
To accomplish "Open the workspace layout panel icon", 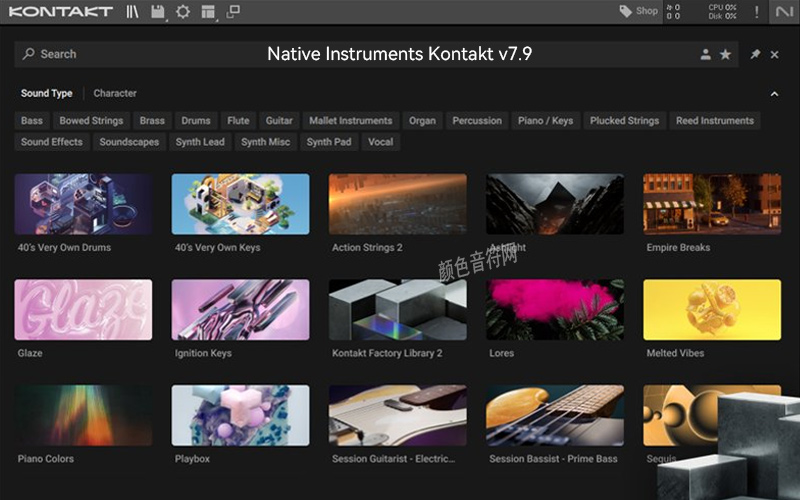I will point(208,11).
